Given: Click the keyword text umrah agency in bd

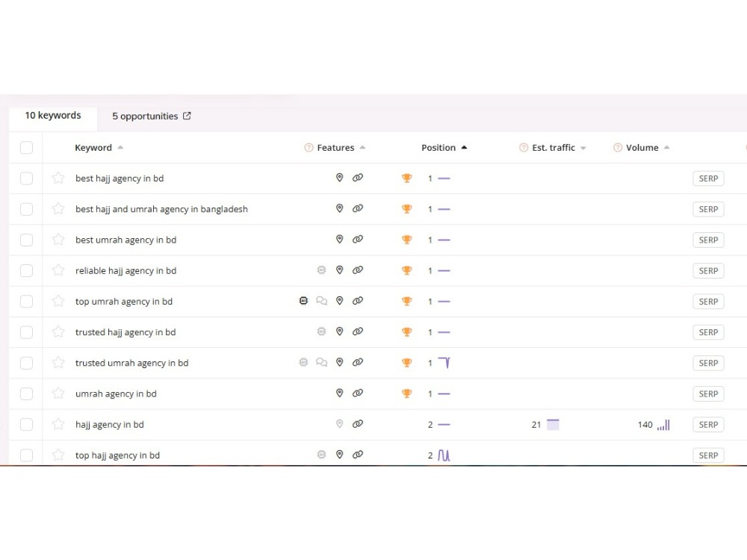Looking at the screenshot, I should pyautogui.click(x=116, y=393).
